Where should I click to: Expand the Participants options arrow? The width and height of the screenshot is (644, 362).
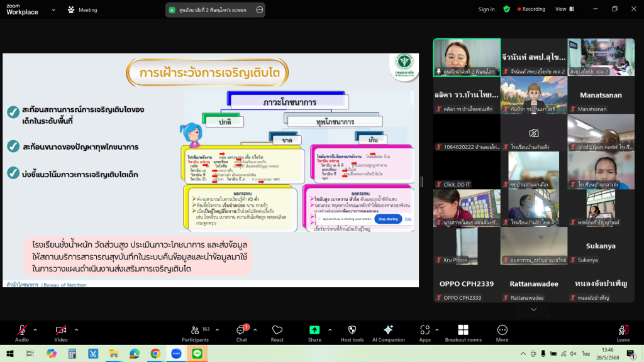pyautogui.click(x=217, y=329)
